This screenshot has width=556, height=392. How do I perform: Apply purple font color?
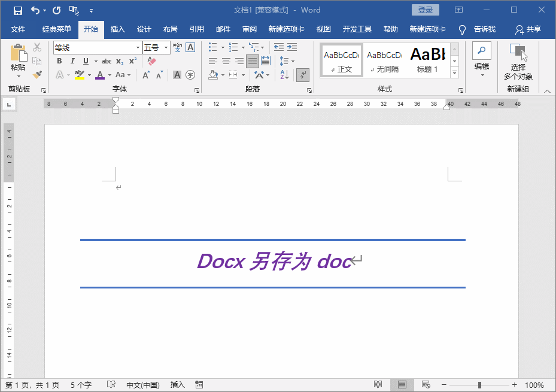click(x=101, y=75)
